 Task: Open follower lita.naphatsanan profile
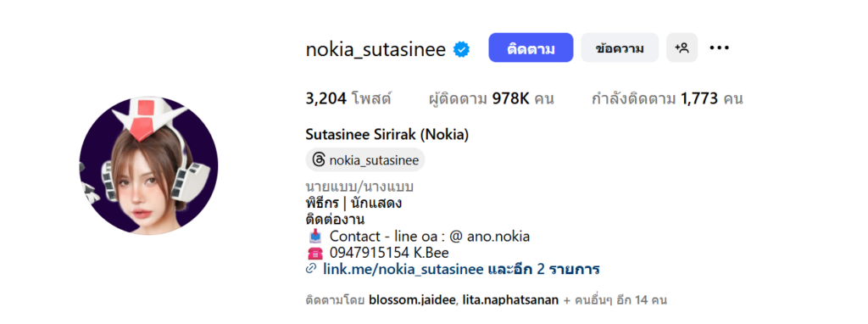tap(509, 301)
